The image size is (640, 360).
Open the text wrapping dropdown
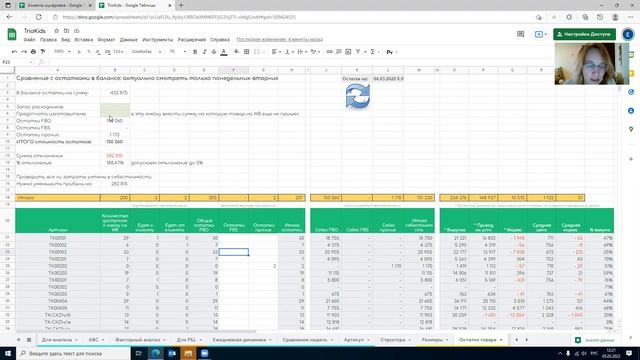302,52
